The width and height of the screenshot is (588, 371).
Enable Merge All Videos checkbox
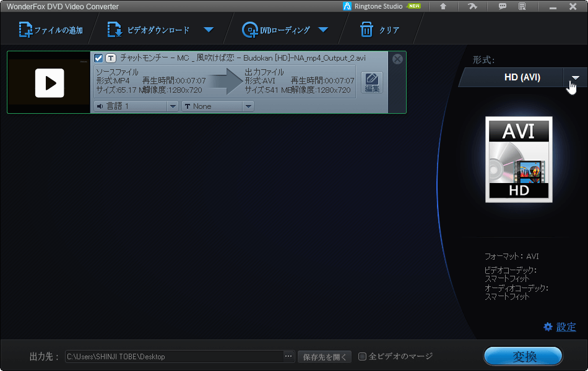coord(362,356)
